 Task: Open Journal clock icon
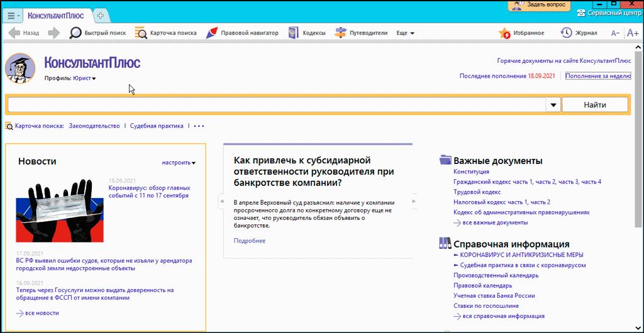pos(567,33)
